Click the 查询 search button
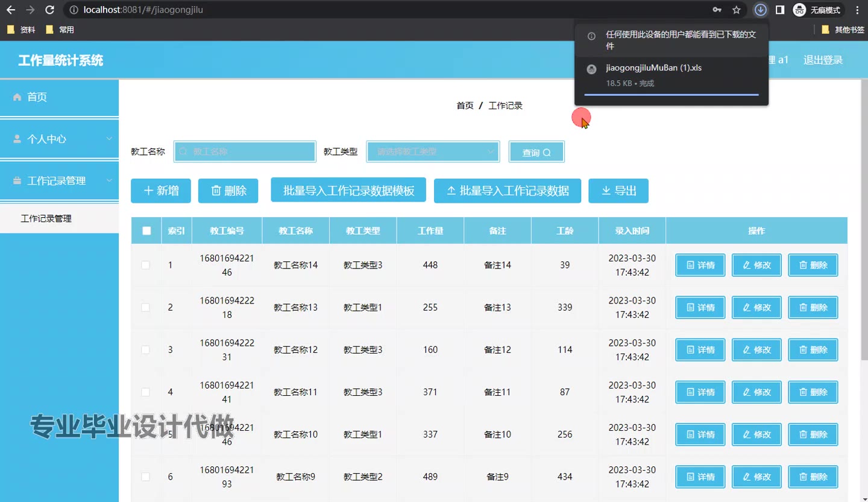868x502 pixels. pyautogui.click(x=536, y=153)
